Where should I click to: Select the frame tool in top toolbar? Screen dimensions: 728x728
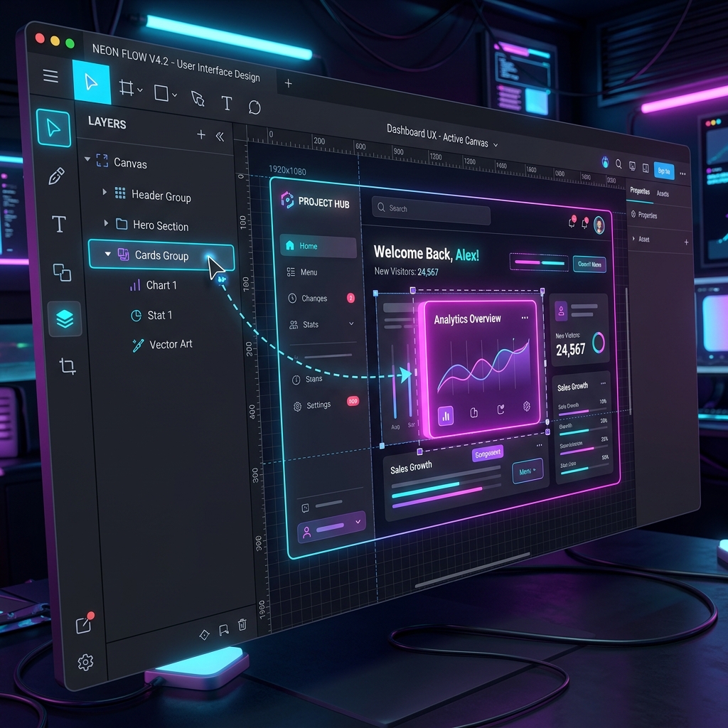click(x=127, y=87)
